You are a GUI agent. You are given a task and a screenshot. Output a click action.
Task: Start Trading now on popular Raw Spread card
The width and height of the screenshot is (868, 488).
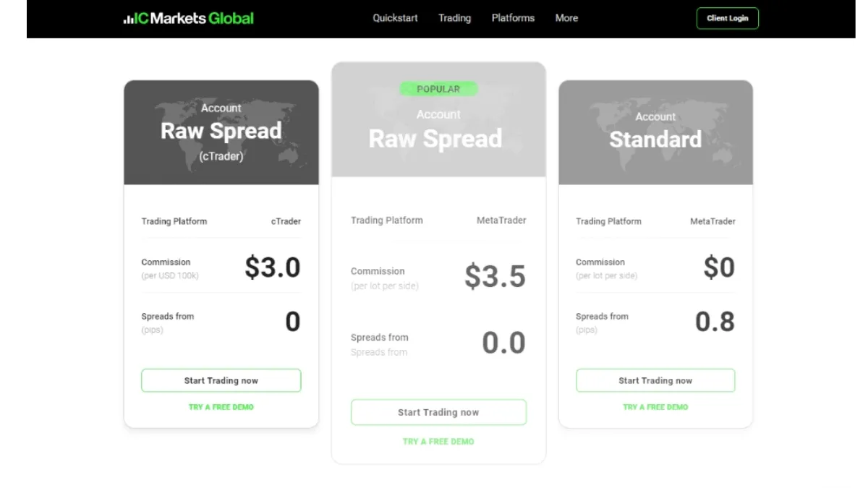click(x=438, y=412)
